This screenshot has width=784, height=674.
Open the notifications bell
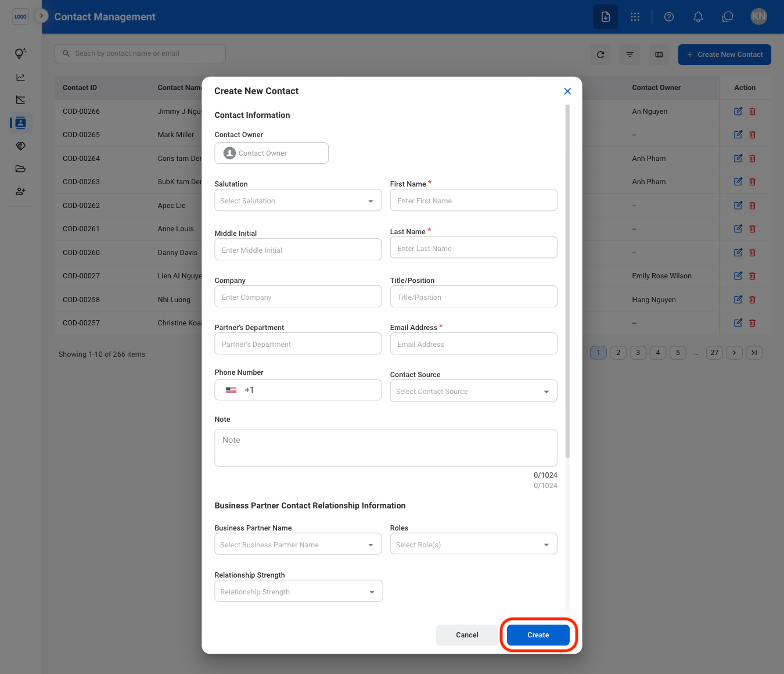[698, 17]
